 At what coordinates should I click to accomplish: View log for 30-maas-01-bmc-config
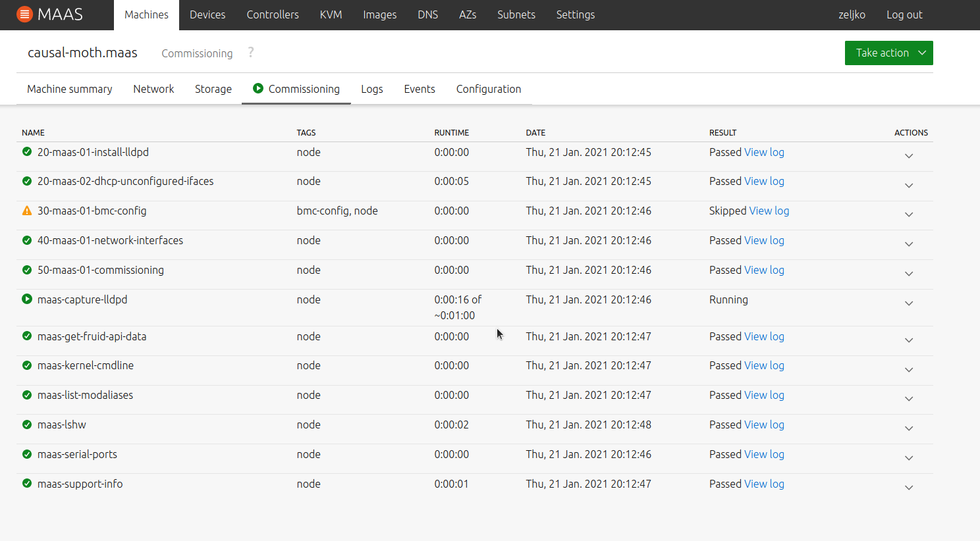(769, 211)
